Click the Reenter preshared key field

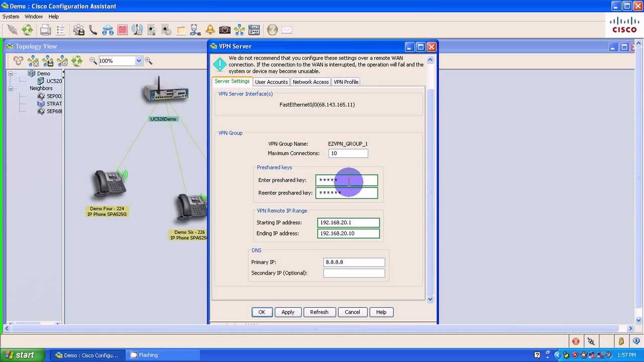pyautogui.click(x=347, y=193)
